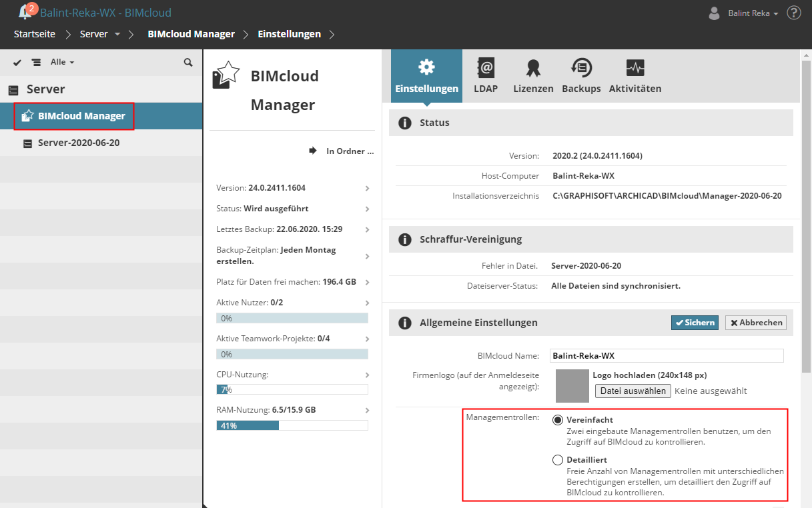Screen dimensions: 812x508
Task: Click the Aktive Nutzer 0% progress bar
Action: pyautogui.click(x=292, y=319)
